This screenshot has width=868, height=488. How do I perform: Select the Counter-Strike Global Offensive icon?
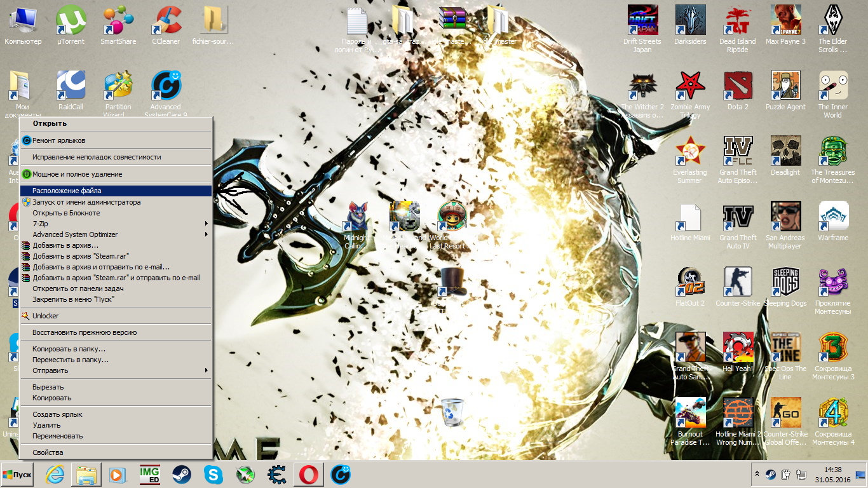tap(785, 421)
